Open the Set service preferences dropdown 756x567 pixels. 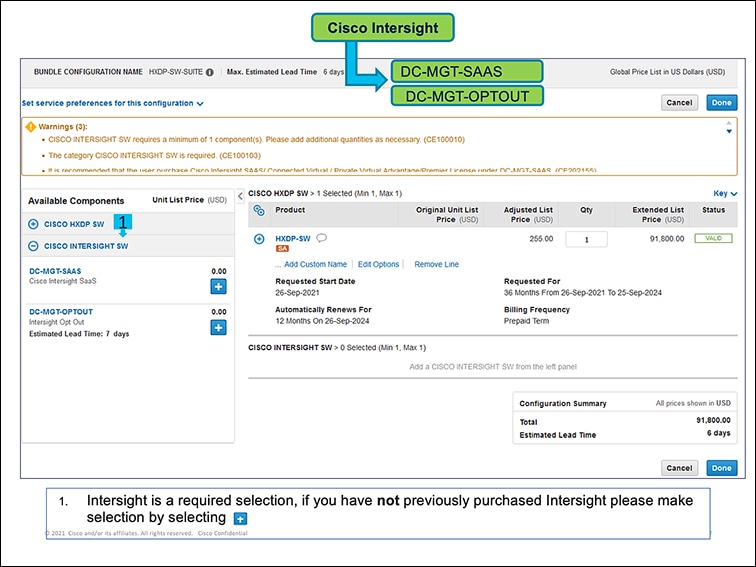(x=112, y=103)
